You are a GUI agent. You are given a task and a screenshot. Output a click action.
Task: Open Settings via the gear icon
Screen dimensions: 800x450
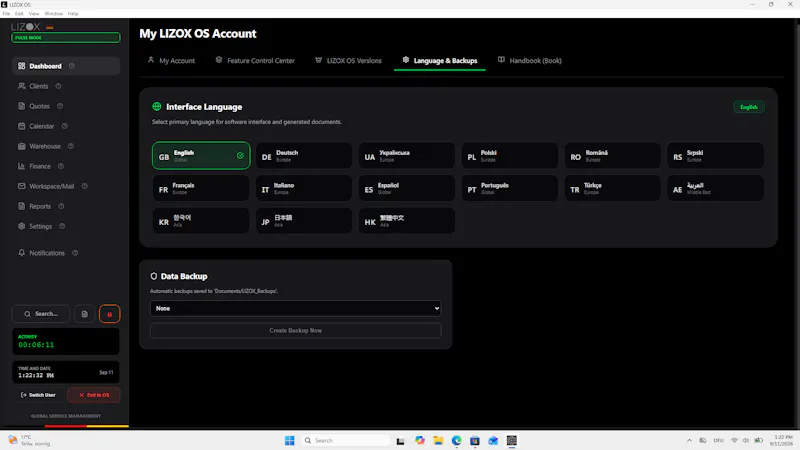pos(21,226)
